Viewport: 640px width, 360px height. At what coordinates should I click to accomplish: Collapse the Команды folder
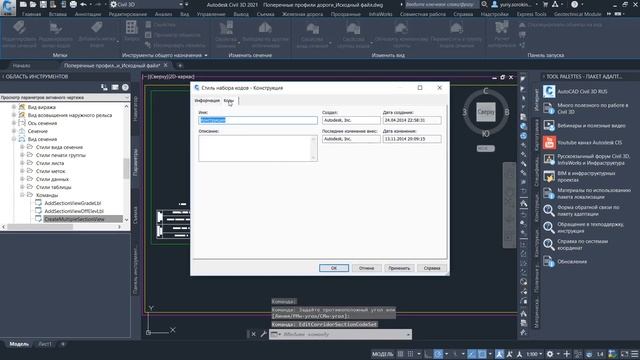[x=22, y=195]
